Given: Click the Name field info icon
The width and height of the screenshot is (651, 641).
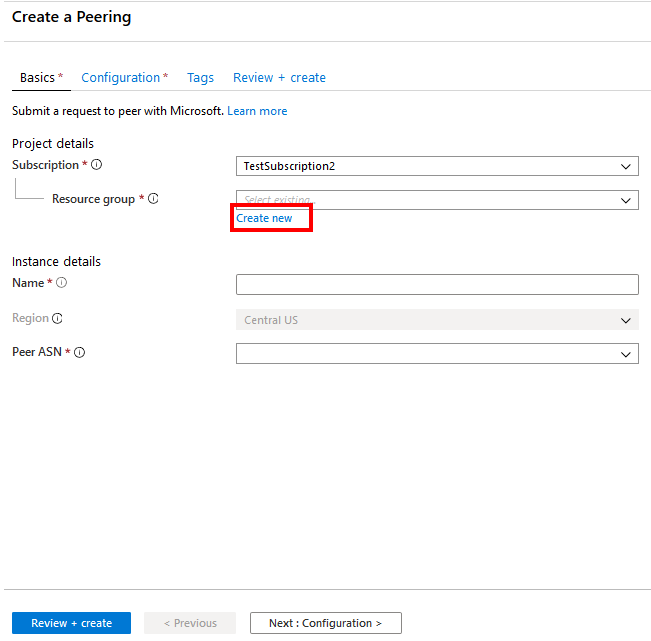Looking at the screenshot, I should pyautogui.click(x=61, y=283).
